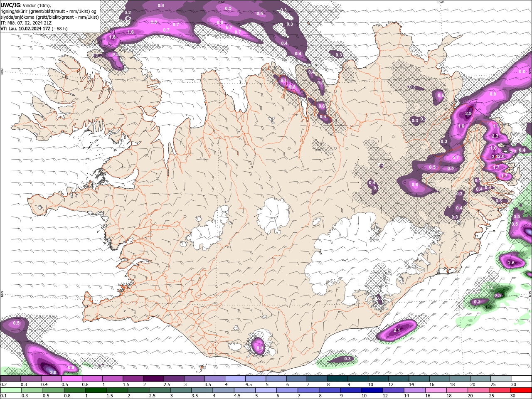Screen dimensions: 532x399
Task: Select the darkest purple 2 mm snow swatch
Action: tap(153, 379)
